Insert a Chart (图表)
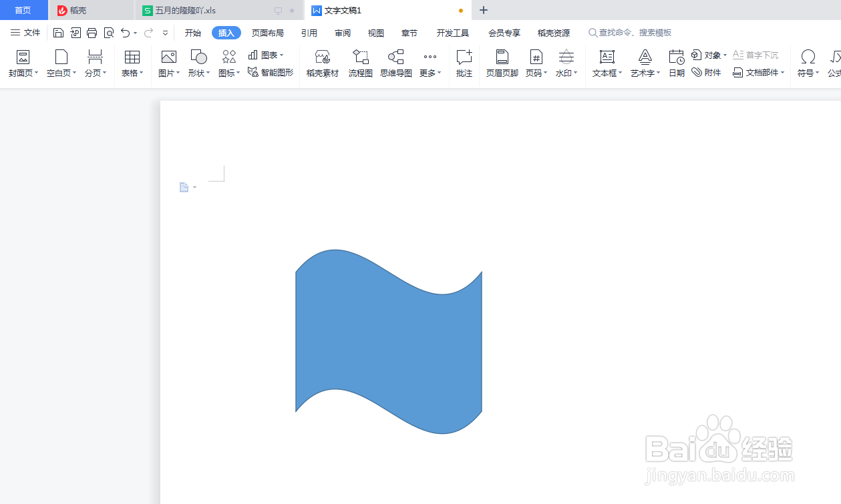The width and height of the screenshot is (841, 504). pyautogui.click(x=266, y=55)
